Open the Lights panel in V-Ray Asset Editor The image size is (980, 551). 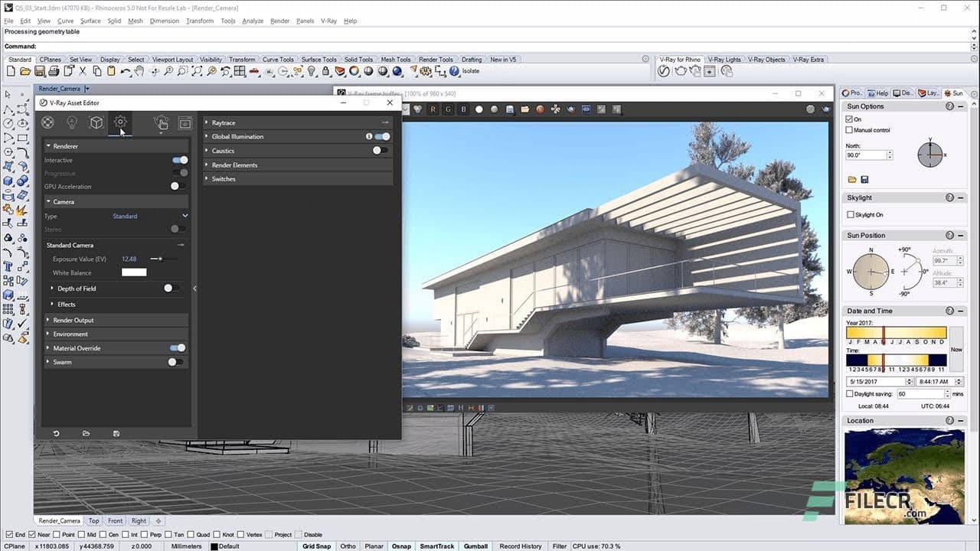click(72, 122)
